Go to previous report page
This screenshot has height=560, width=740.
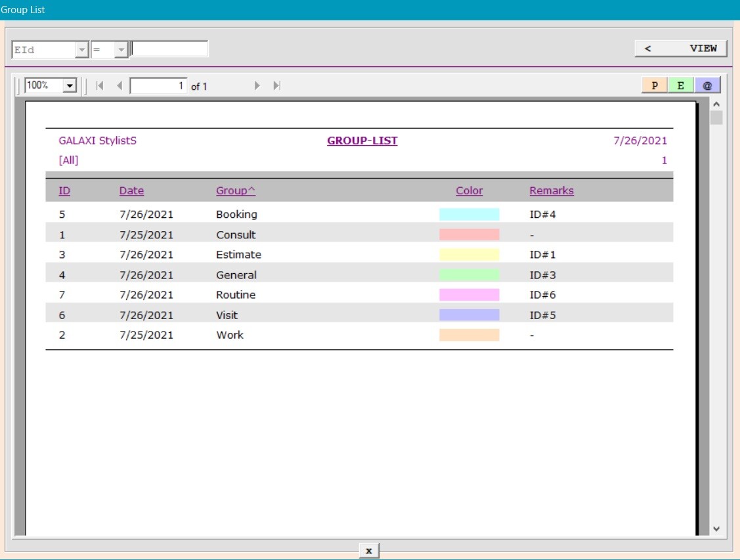pos(120,86)
